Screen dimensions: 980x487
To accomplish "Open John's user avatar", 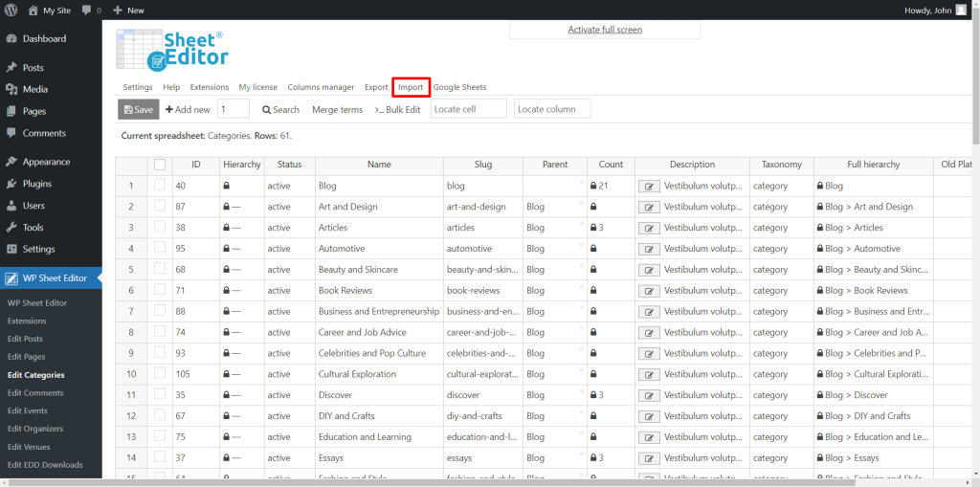I will coord(961,10).
